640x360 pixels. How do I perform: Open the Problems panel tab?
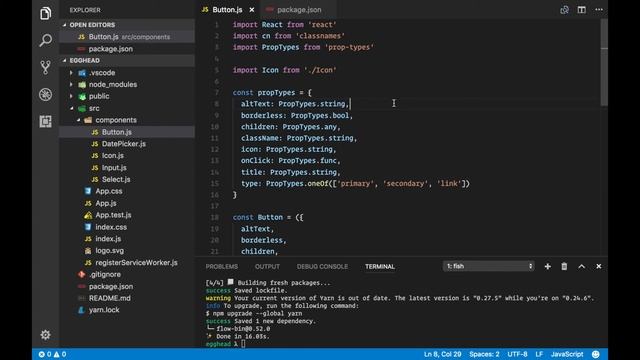[x=222, y=267]
